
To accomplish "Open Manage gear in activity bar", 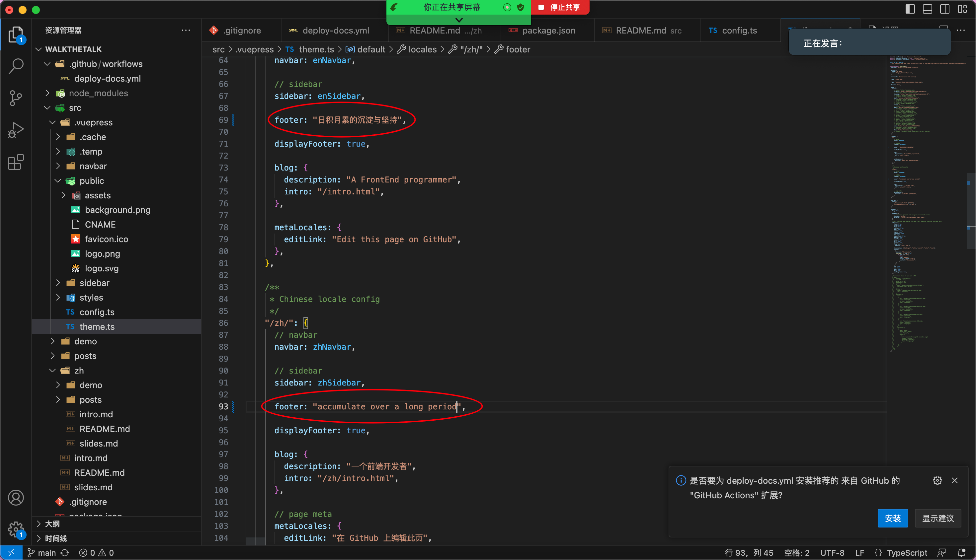I will pyautogui.click(x=16, y=529).
